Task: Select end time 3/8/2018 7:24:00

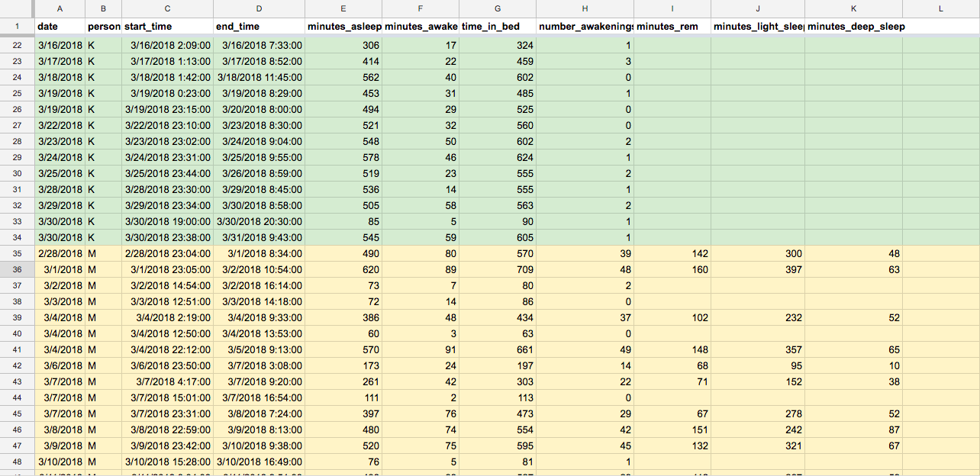Action: coord(259,413)
